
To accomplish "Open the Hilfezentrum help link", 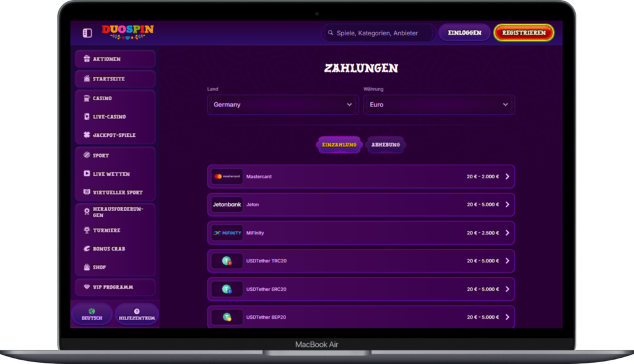I will 136,314.
